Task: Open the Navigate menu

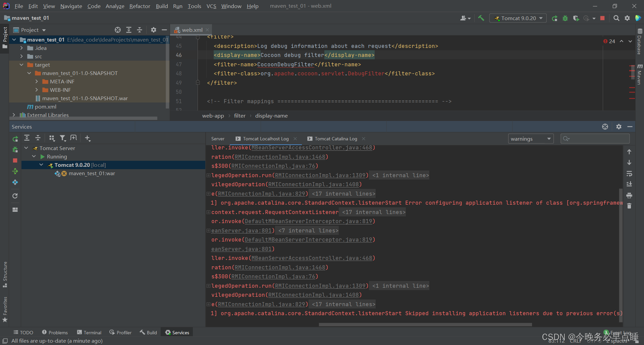Action: 71,6
